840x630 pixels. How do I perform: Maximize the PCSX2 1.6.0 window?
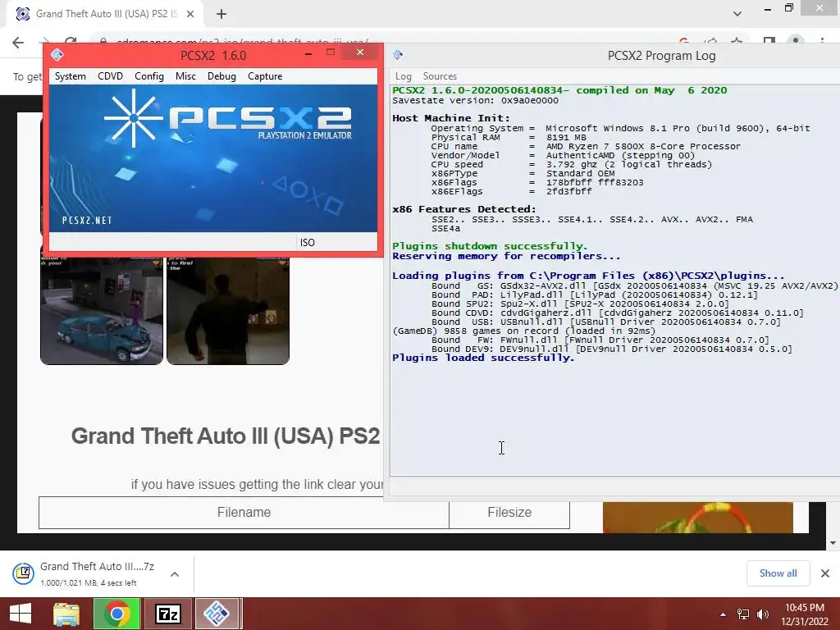point(331,52)
